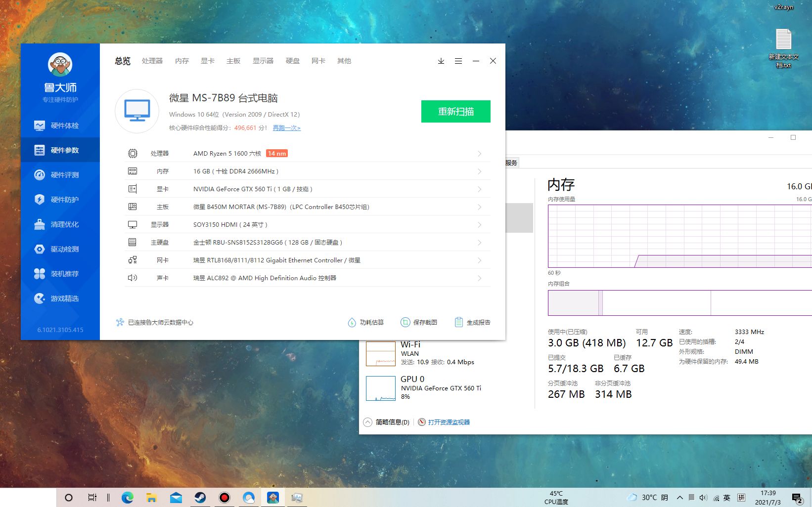Open the volume tray icon
Screen dimensions: 812x507
click(703, 498)
